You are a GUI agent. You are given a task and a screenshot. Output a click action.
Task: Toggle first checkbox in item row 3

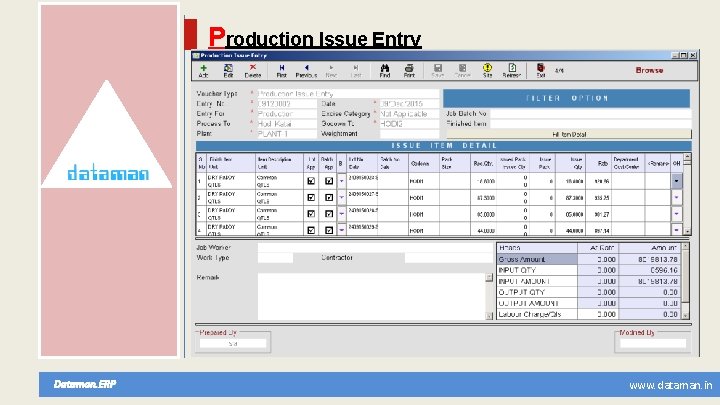tap(311, 214)
